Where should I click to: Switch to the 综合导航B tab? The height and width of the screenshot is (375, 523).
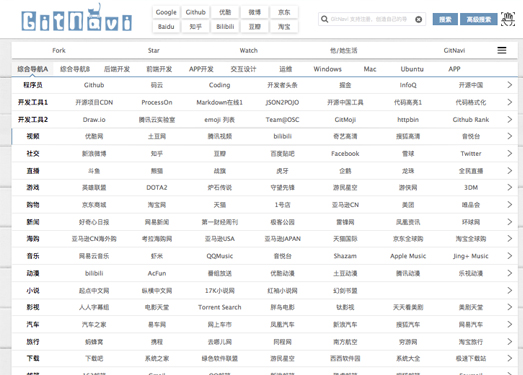pyautogui.click(x=75, y=69)
